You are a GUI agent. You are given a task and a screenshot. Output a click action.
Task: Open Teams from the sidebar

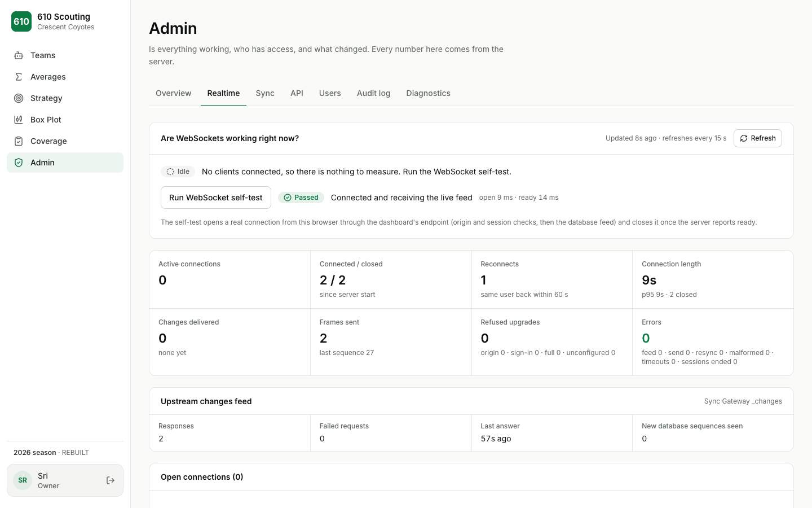(x=65, y=55)
